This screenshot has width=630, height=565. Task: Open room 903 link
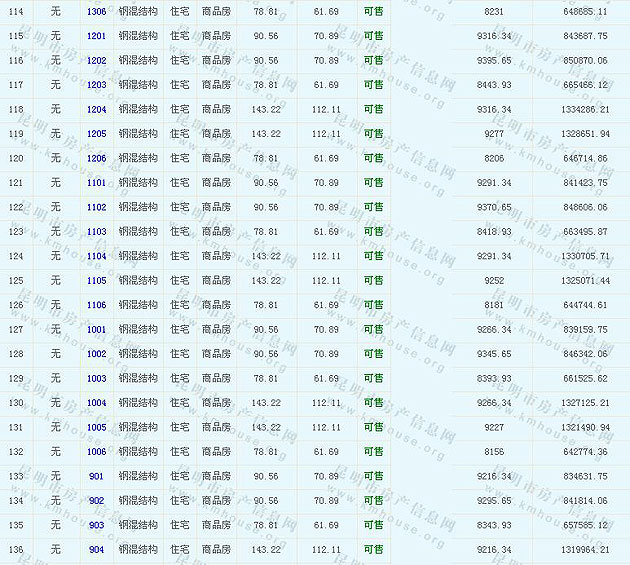[96, 525]
